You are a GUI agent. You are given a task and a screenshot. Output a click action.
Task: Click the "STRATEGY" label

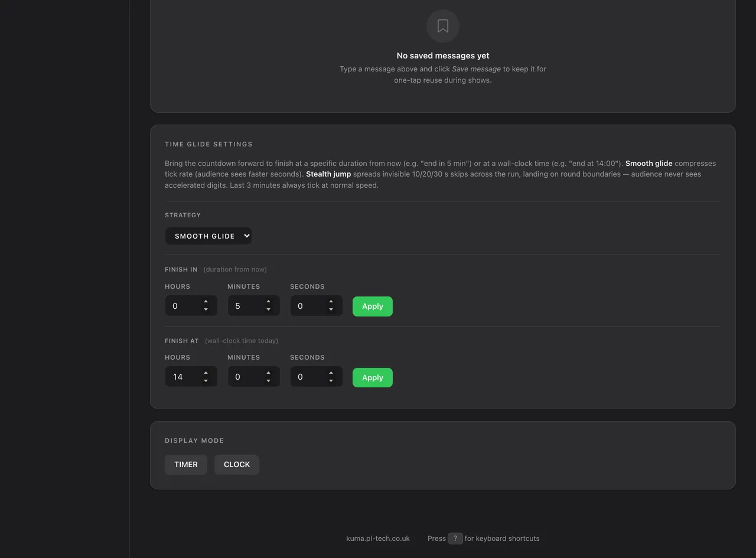(183, 215)
